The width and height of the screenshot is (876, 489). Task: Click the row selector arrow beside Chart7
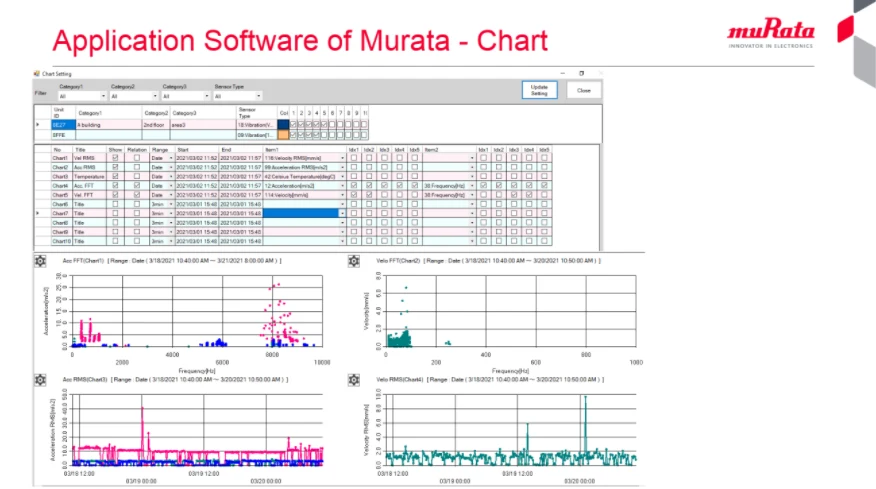click(37, 213)
